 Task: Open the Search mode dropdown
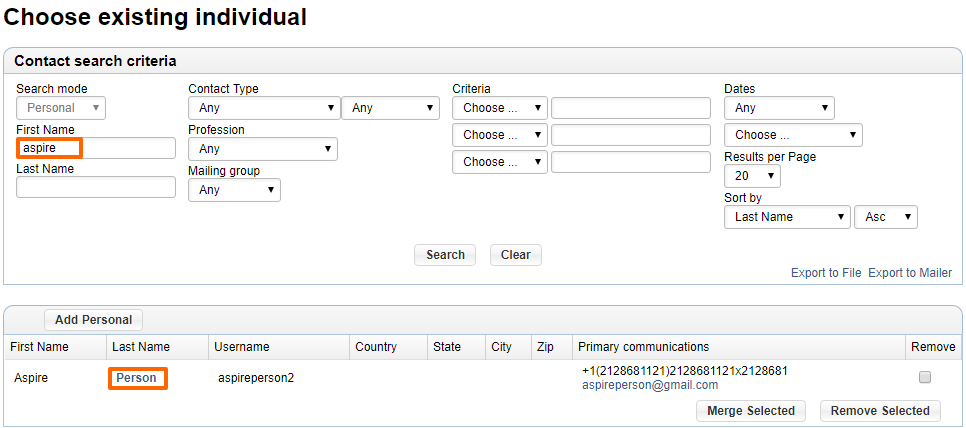(61, 108)
